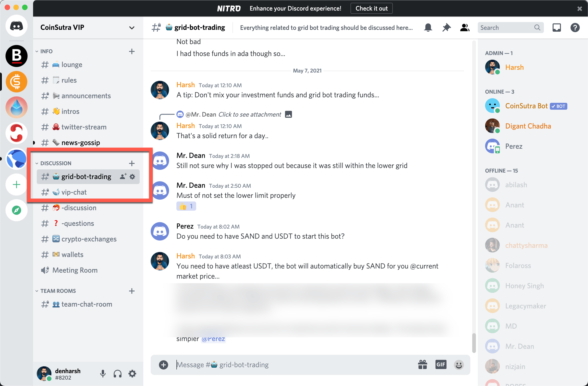Toggle headphones deafen
Image resolution: width=588 pixels, height=386 pixels.
[118, 374]
